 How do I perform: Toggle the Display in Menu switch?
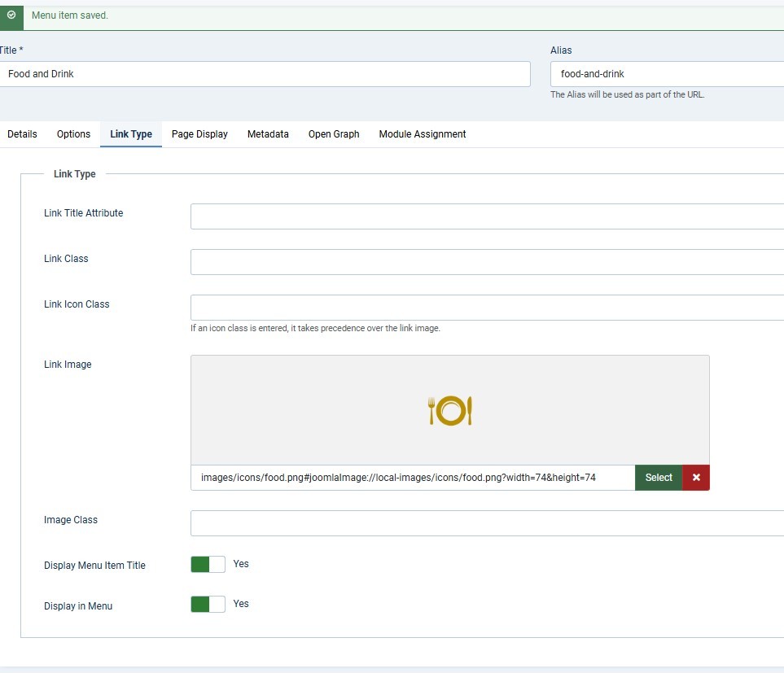coord(208,605)
